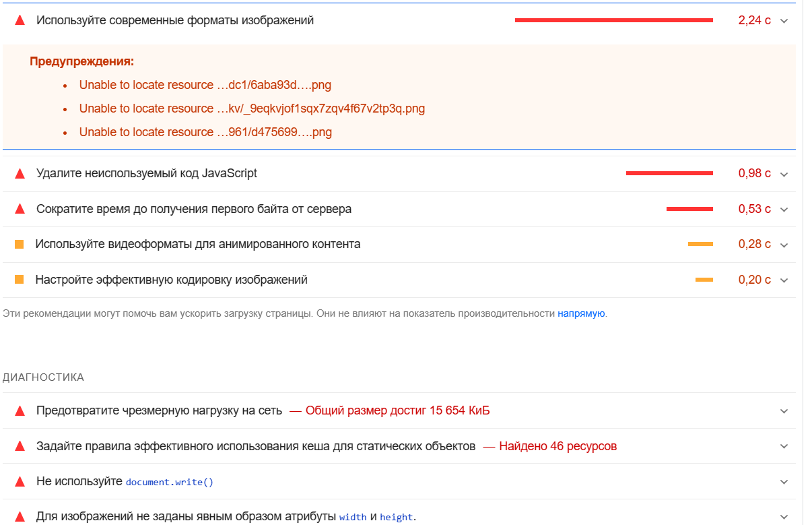Click the blue 'height' code text

pyautogui.click(x=397, y=518)
